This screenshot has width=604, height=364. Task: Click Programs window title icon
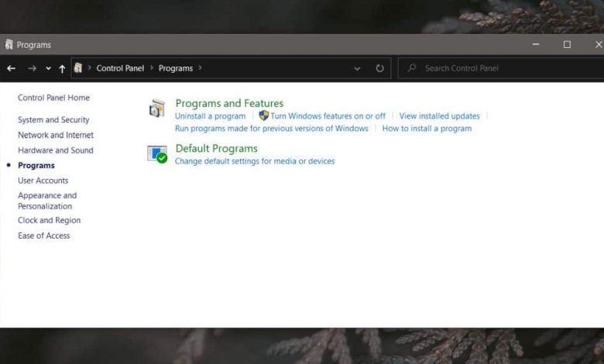tap(9, 45)
